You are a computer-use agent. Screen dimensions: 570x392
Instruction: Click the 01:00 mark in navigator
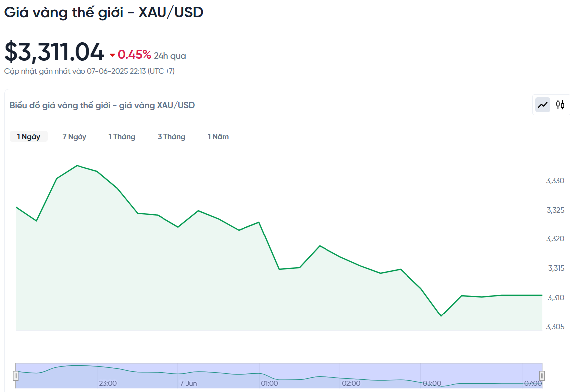269,383
